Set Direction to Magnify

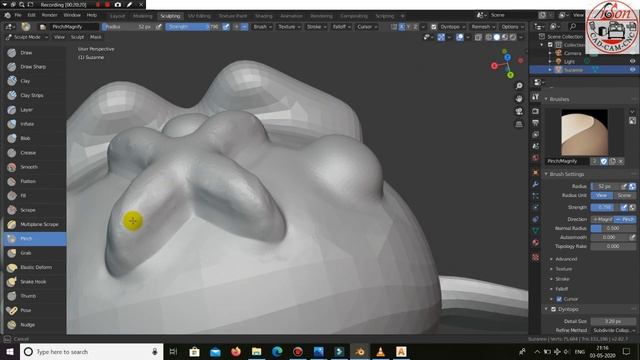click(x=602, y=219)
